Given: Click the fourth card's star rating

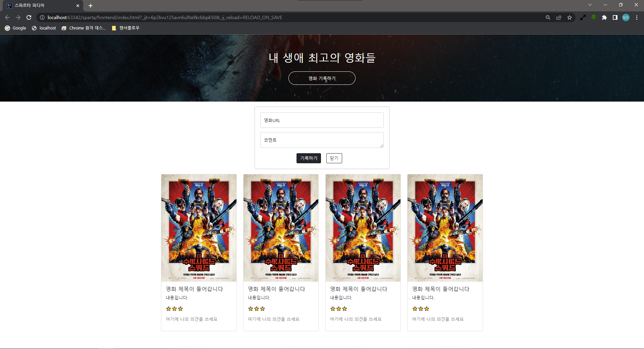Looking at the screenshot, I should pyautogui.click(x=421, y=309).
